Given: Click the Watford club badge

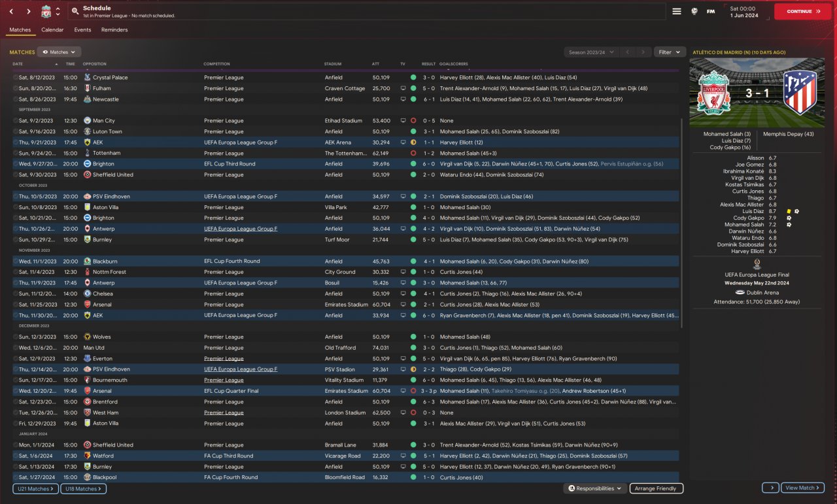Looking at the screenshot, I should [x=88, y=456].
